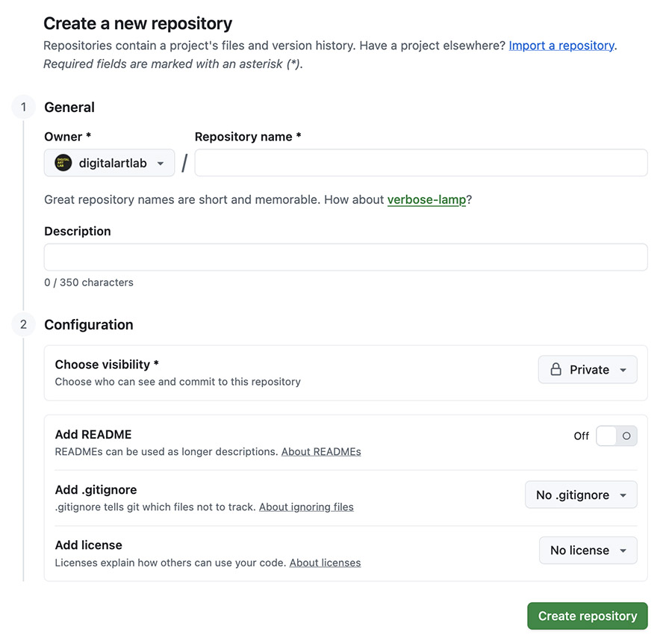Open the No .gitignore template dropdown
The width and height of the screenshot is (672, 641).
(x=581, y=495)
